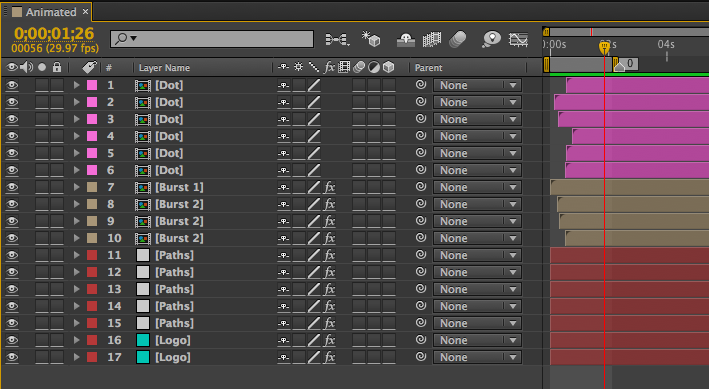This screenshot has width=709, height=389.
Task: Enable Frame Blending for all layers
Action: [x=431, y=40]
